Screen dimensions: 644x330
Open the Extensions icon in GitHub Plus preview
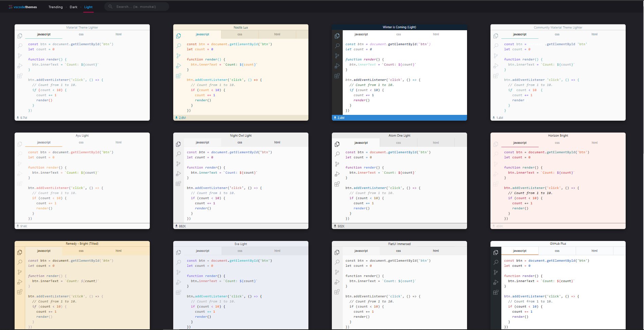click(496, 292)
